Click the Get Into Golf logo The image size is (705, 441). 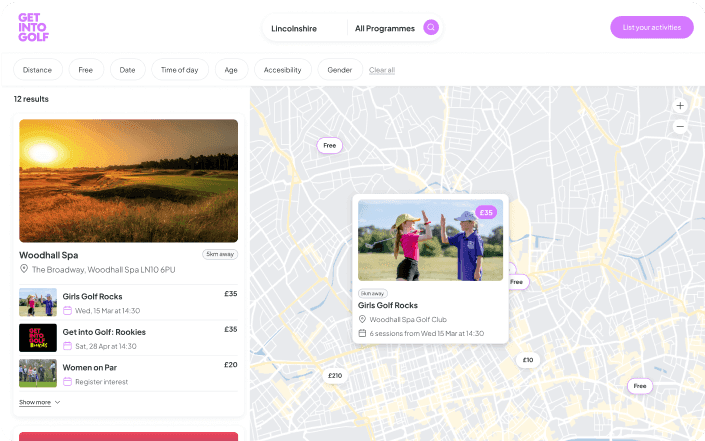click(33, 27)
